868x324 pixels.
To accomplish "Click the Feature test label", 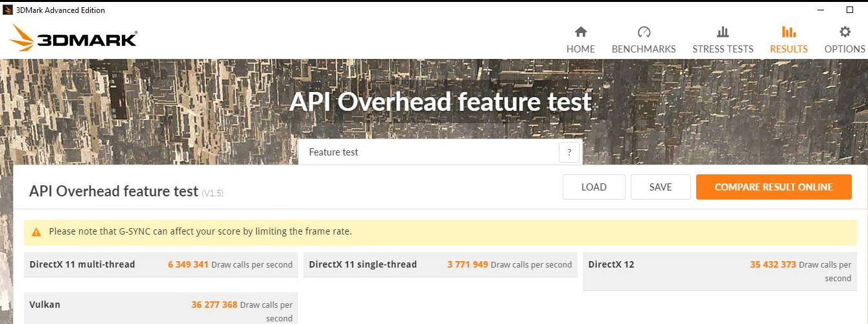I will pos(333,152).
